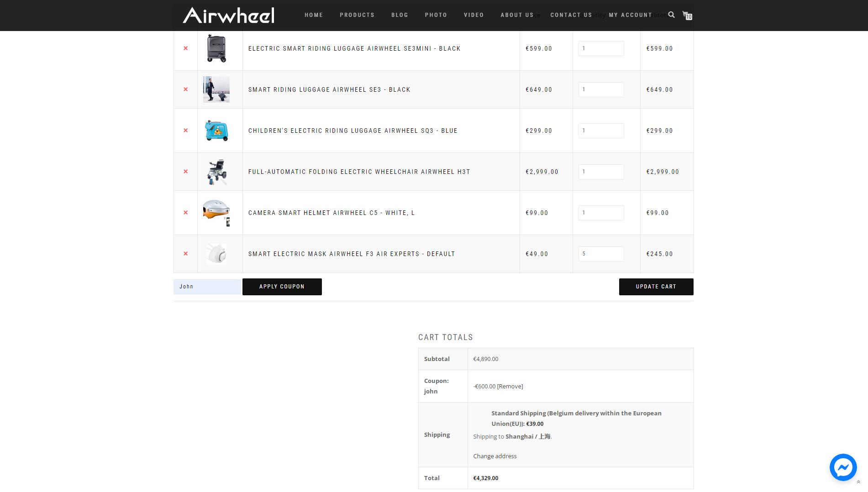Viewport: 868px width, 492px height.
Task: Click the Remove coupon link
Action: click(510, 386)
